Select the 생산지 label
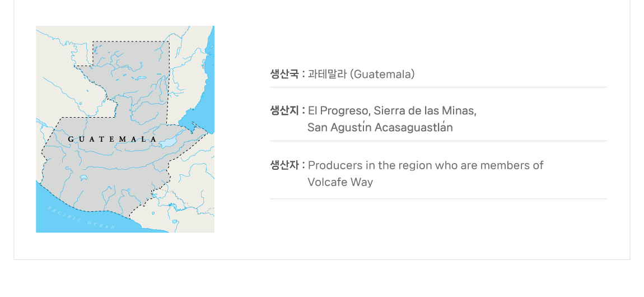Screen dimensions: 644x297 point(284,110)
